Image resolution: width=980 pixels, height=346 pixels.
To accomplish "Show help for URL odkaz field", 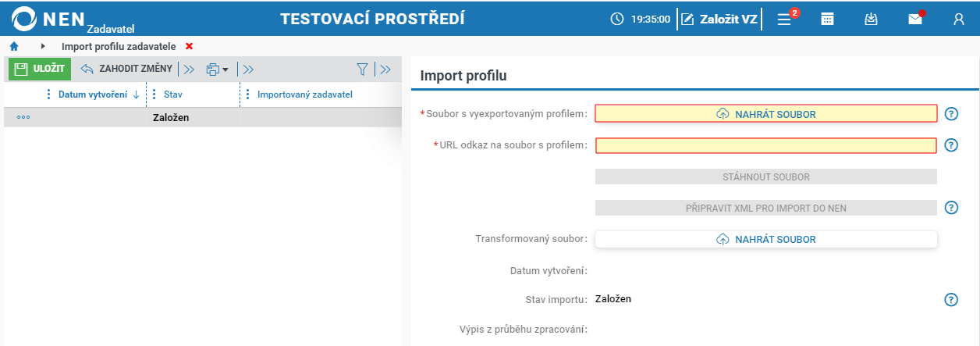I will (950, 145).
